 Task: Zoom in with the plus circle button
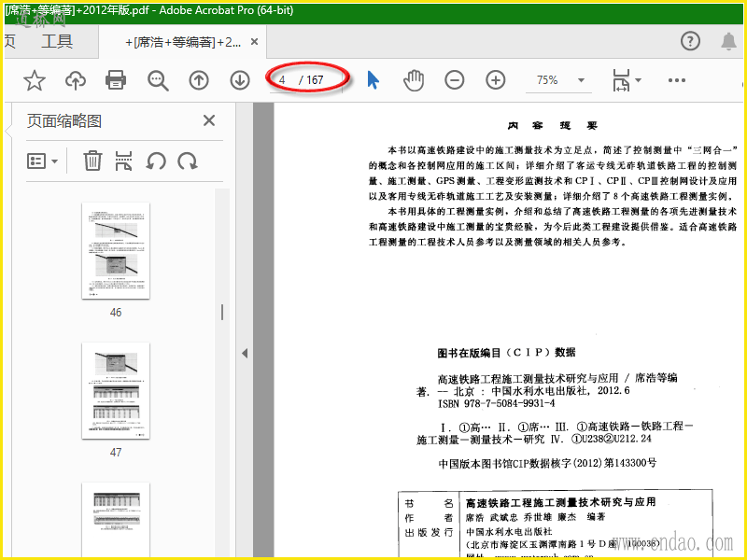point(496,80)
